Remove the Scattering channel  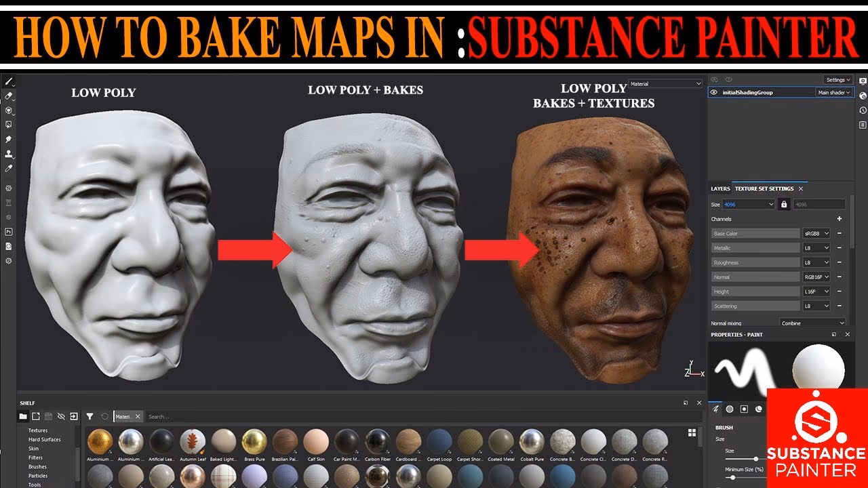tap(839, 306)
